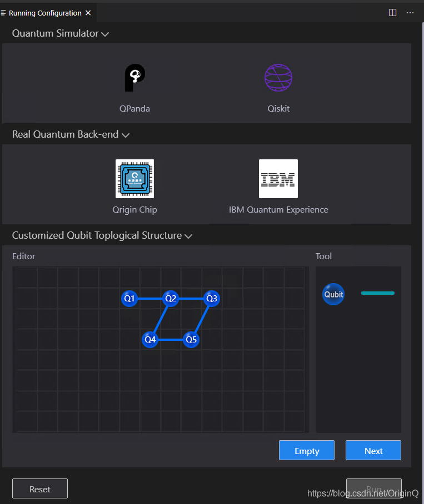Split the editor layout
Image resolution: width=424 pixels, height=504 pixels.
click(x=392, y=13)
